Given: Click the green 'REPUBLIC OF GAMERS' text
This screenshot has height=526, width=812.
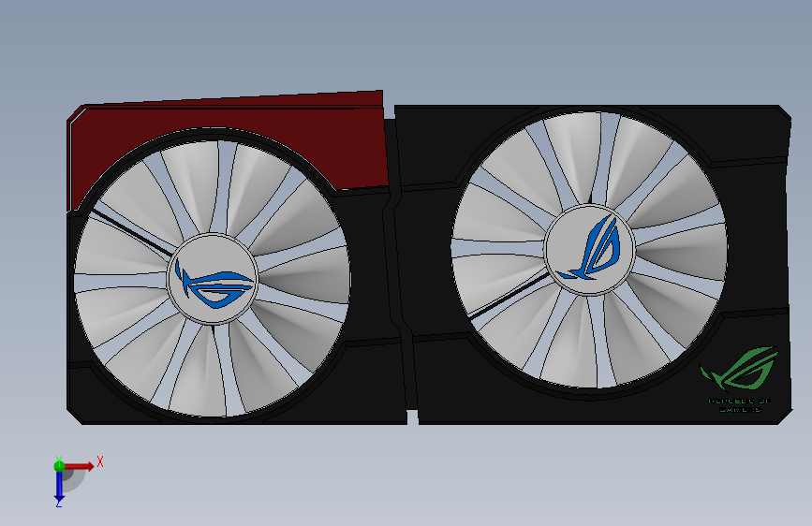Looking at the screenshot, I should click(x=740, y=405).
